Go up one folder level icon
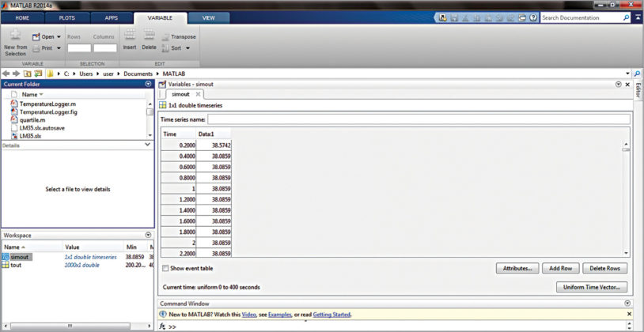The height and width of the screenshot is (332, 644). tap(28, 74)
